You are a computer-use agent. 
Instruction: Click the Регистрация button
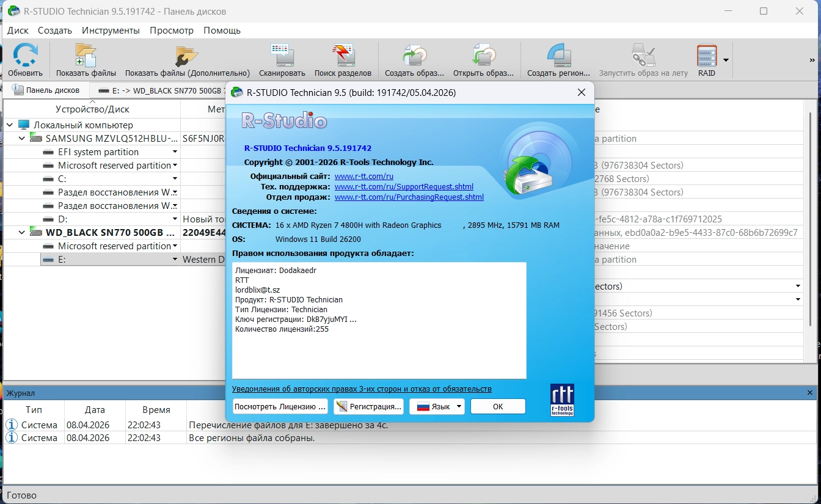click(368, 406)
